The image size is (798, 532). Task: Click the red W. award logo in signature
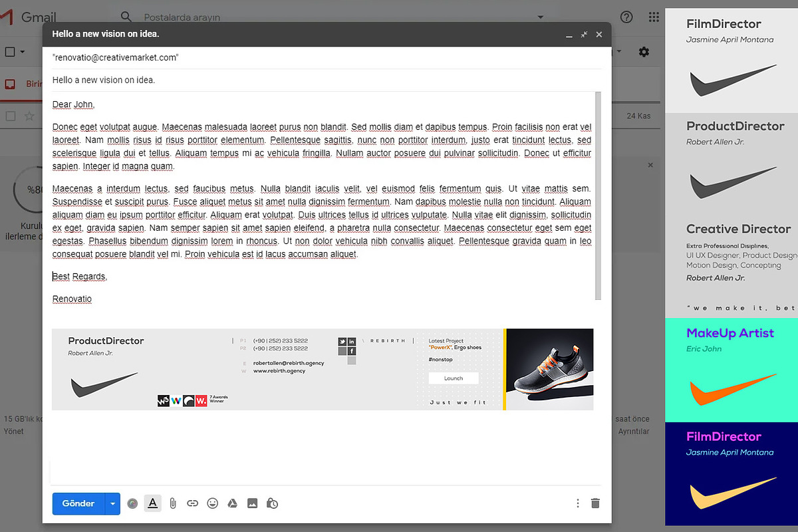click(x=201, y=400)
